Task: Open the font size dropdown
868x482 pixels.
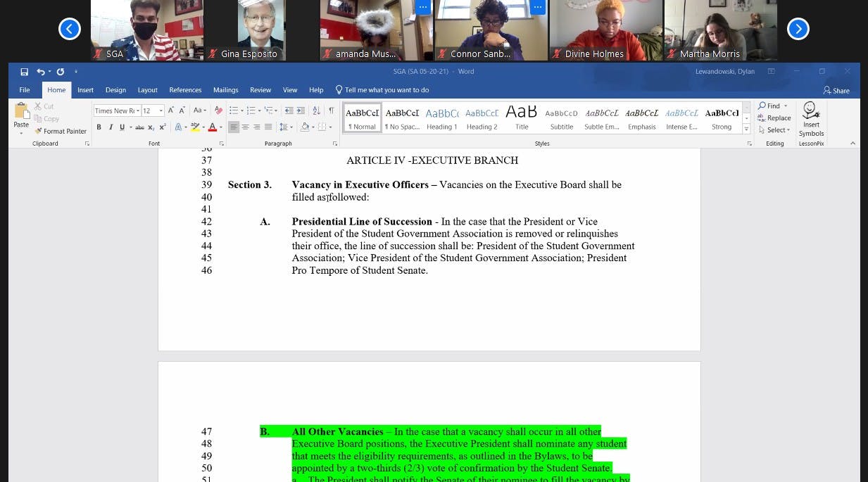Action: 161,110
